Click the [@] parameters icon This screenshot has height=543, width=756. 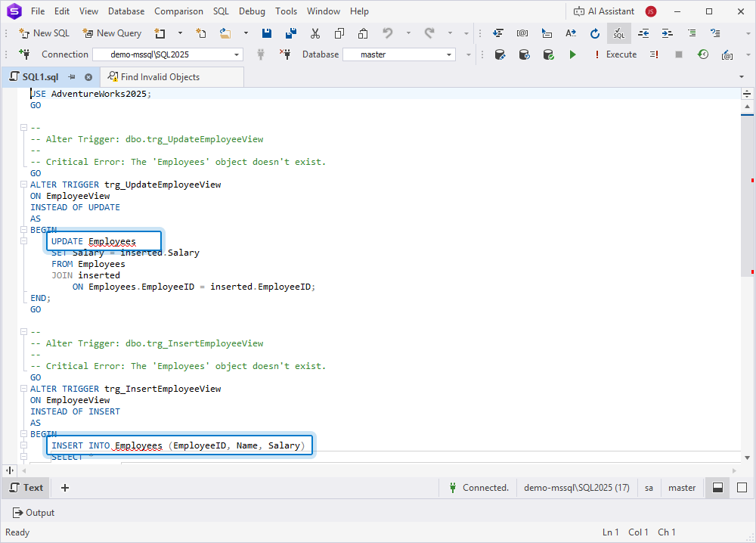pyautogui.click(x=522, y=33)
